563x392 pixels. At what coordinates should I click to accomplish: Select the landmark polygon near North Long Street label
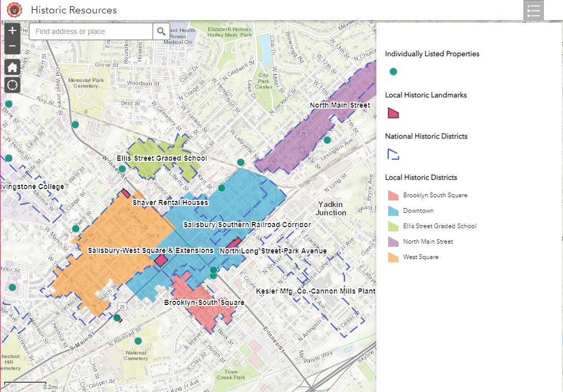pyautogui.click(x=234, y=243)
